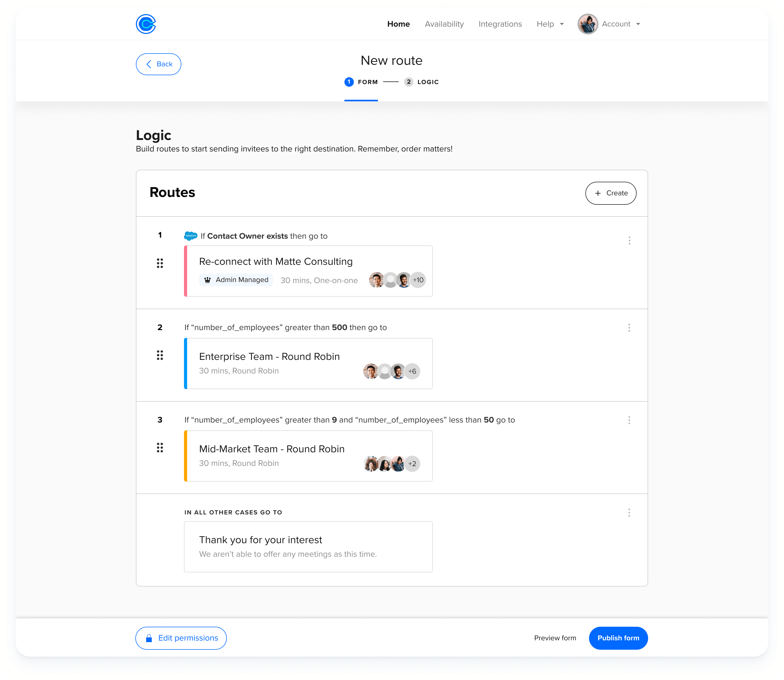The height and width of the screenshot is (680, 784).
Task: Open the three-dot menu for route 1
Action: click(629, 241)
